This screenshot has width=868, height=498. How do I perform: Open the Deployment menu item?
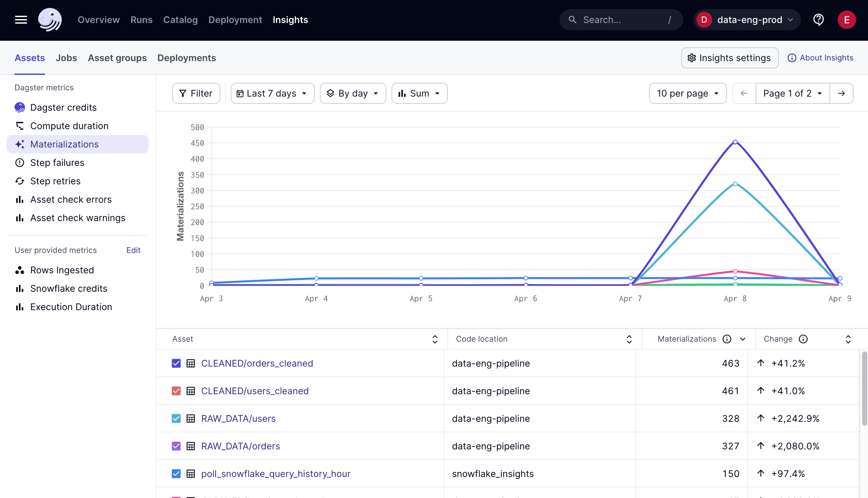(x=235, y=19)
